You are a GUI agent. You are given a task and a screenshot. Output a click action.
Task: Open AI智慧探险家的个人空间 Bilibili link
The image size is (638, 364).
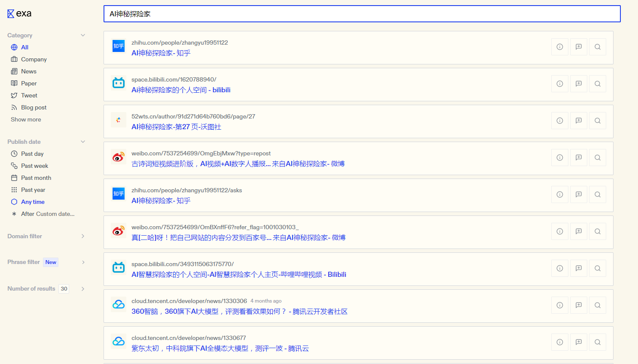coord(239,274)
